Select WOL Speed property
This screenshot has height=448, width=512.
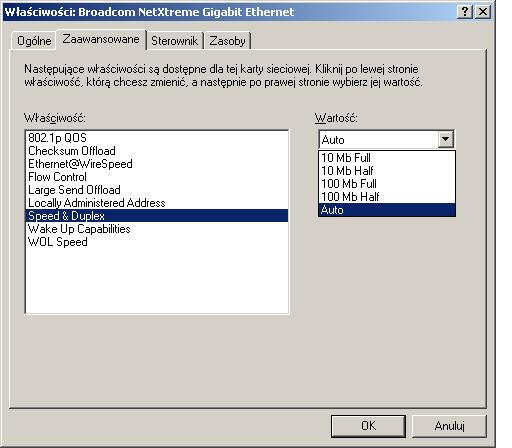point(157,242)
